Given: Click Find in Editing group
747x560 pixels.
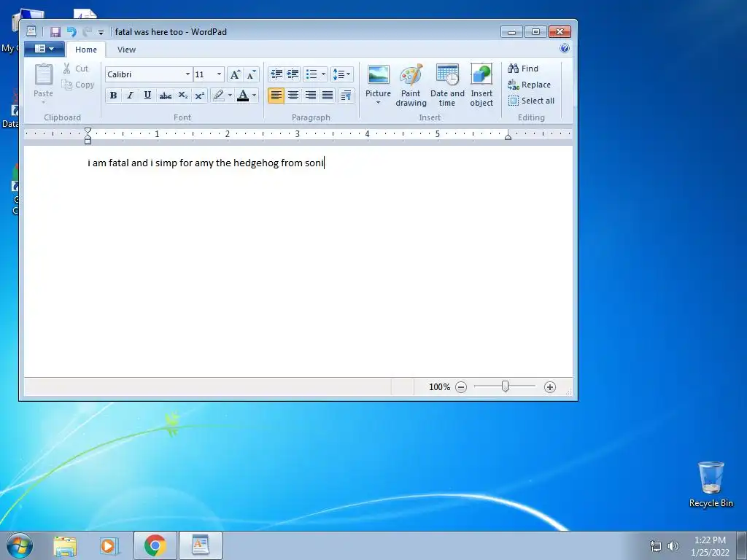Looking at the screenshot, I should point(523,69).
